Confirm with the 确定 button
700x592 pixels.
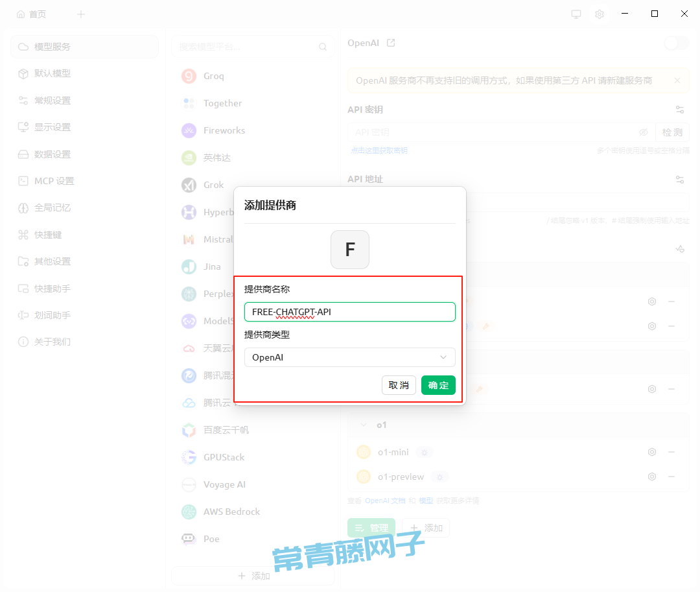pyautogui.click(x=438, y=385)
